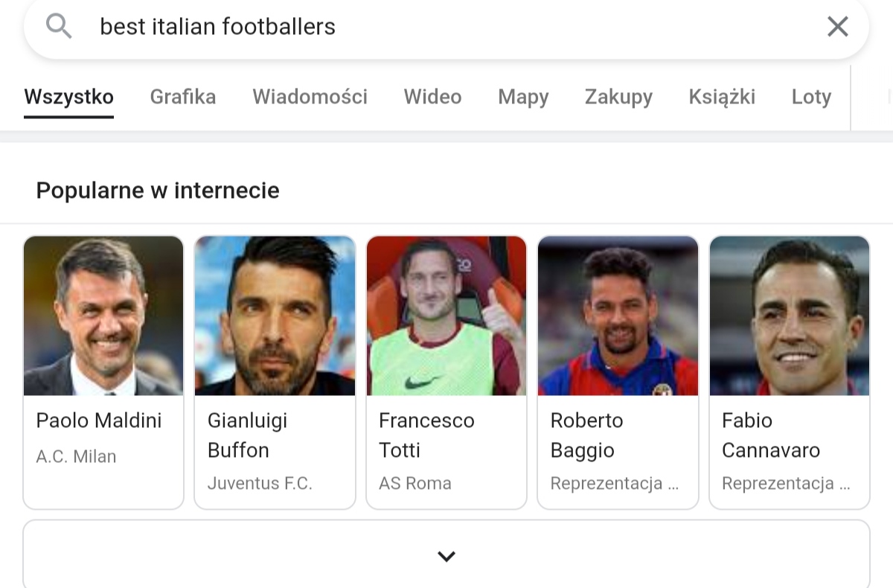Select the Loty tab
893x588 pixels.
pos(811,97)
